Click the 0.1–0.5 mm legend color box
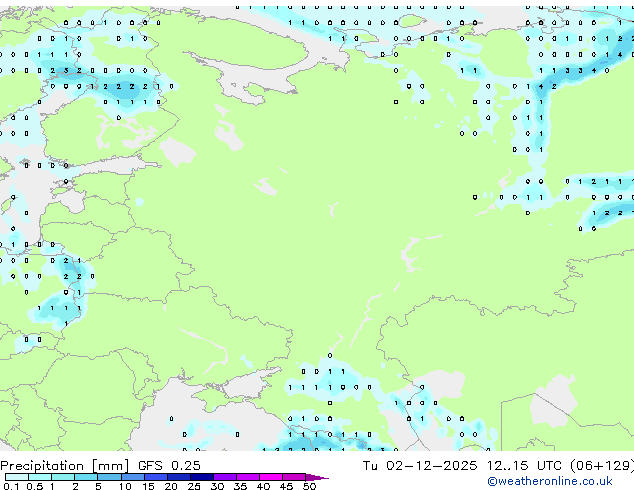 [x=17, y=477]
